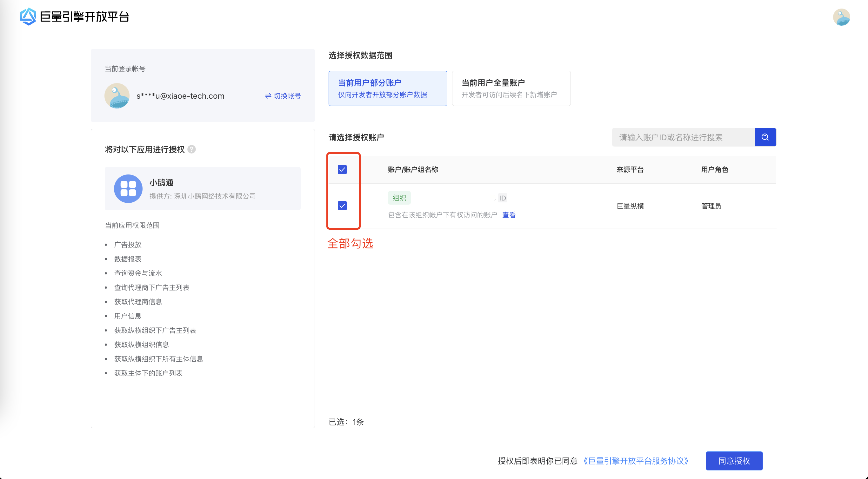
Task: Click the search magnifier button
Action: pos(765,137)
